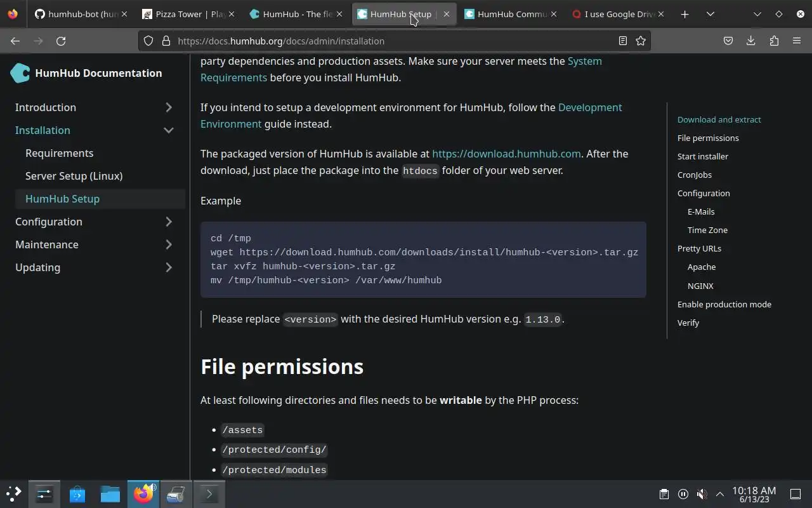The height and width of the screenshot is (508, 812).
Task: Launch the Discover software store
Action: tap(77, 493)
